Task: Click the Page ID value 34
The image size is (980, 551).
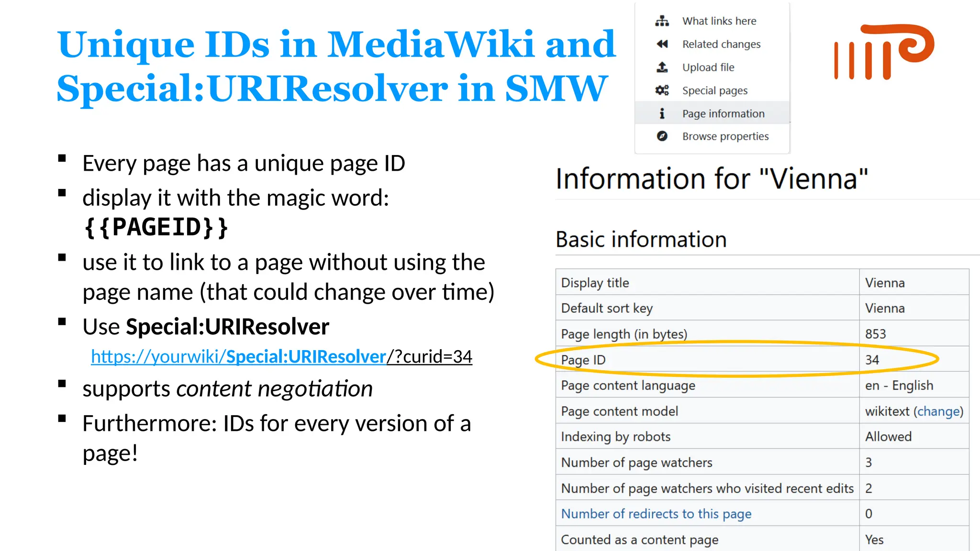Action: [x=872, y=360]
